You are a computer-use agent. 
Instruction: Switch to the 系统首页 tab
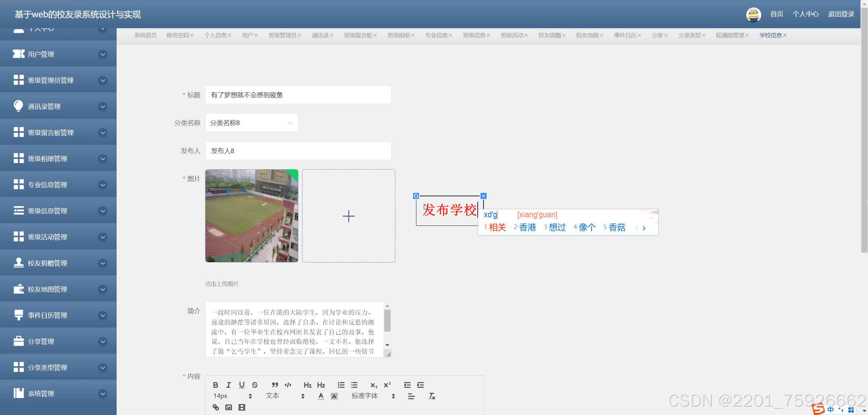coord(145,35)
